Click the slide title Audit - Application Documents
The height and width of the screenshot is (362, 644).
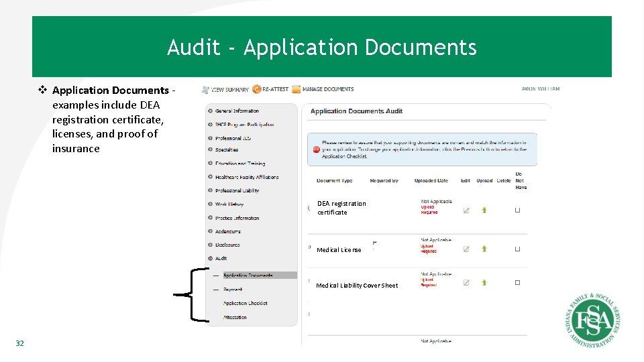click(321, 47)
